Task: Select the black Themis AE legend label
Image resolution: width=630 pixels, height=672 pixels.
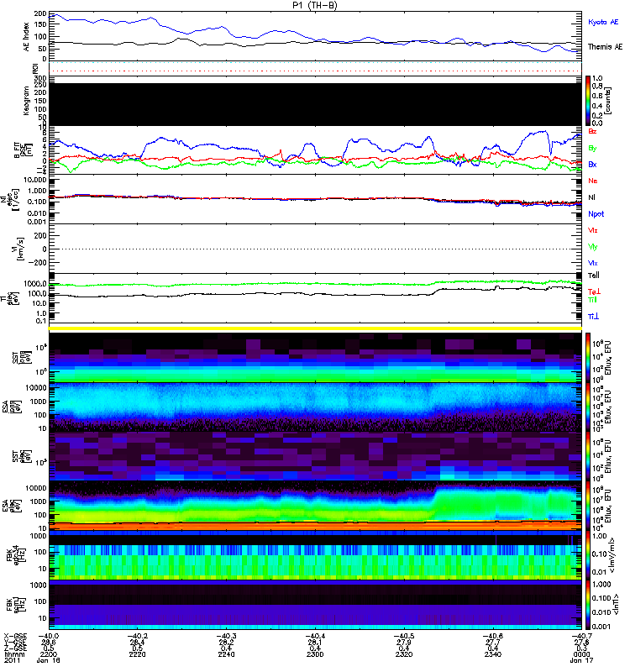Action: 606,48
